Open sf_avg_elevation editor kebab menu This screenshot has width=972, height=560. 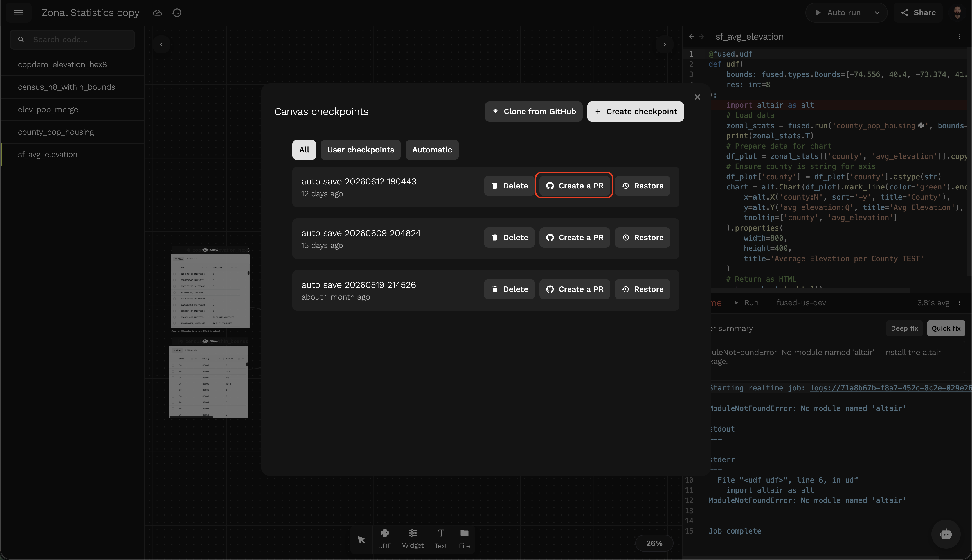coord(959,37)
